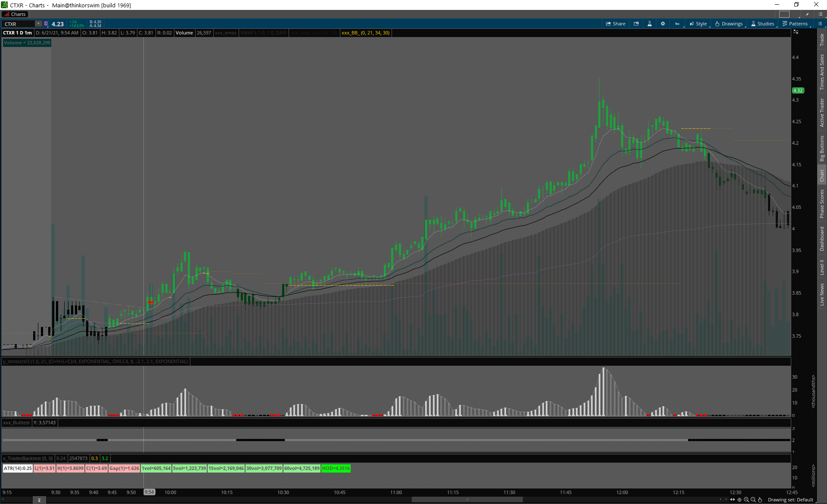The image size is (827, 504).
Task: Open the Drawings menu
Action: tap(729, 24)
